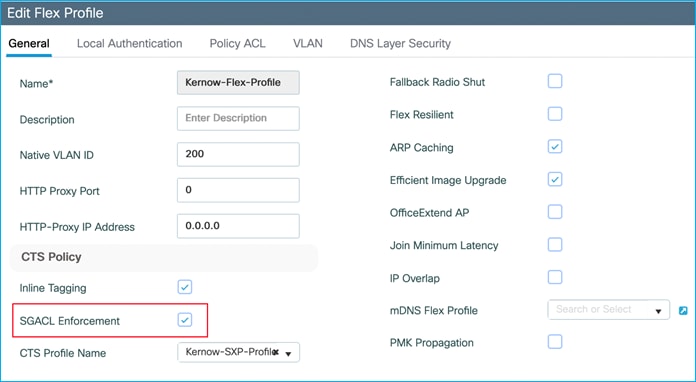Toggle SGACL Enforcement checkbox

185,320
